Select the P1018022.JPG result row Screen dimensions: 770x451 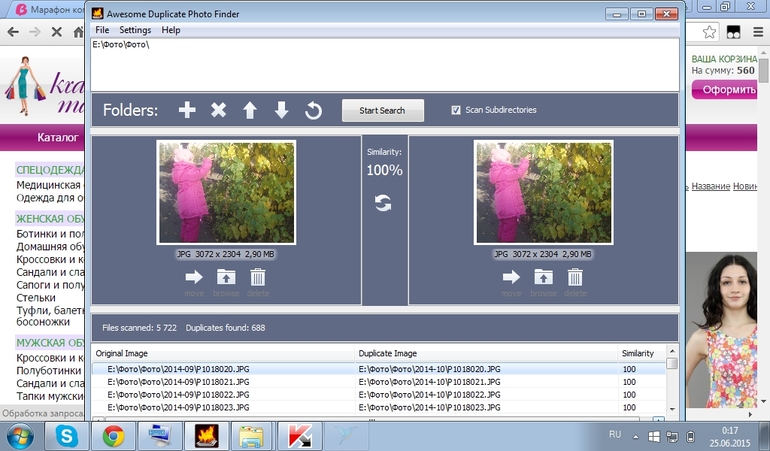[230, 395]
